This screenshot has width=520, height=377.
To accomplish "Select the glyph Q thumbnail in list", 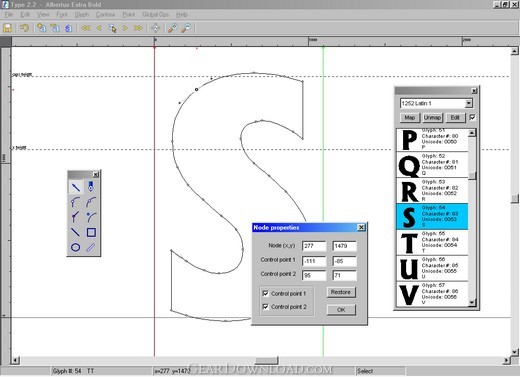I will 409,165.
